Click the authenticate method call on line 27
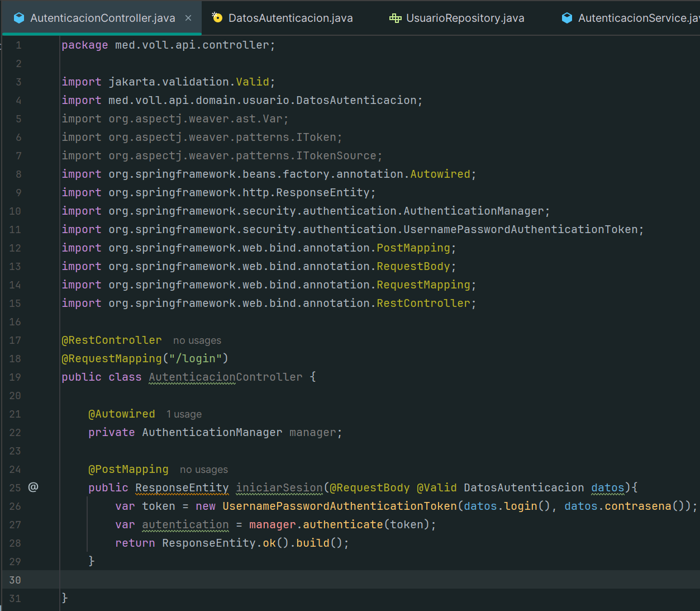Image resolution: width=700 pixels, height=611 pixels. [x=343, y=524]
